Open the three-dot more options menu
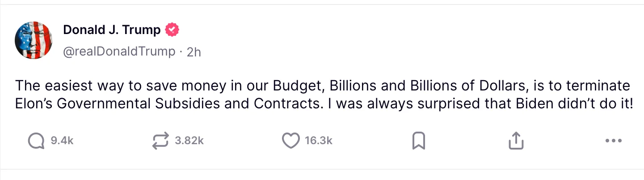 (x=613, y=141)
